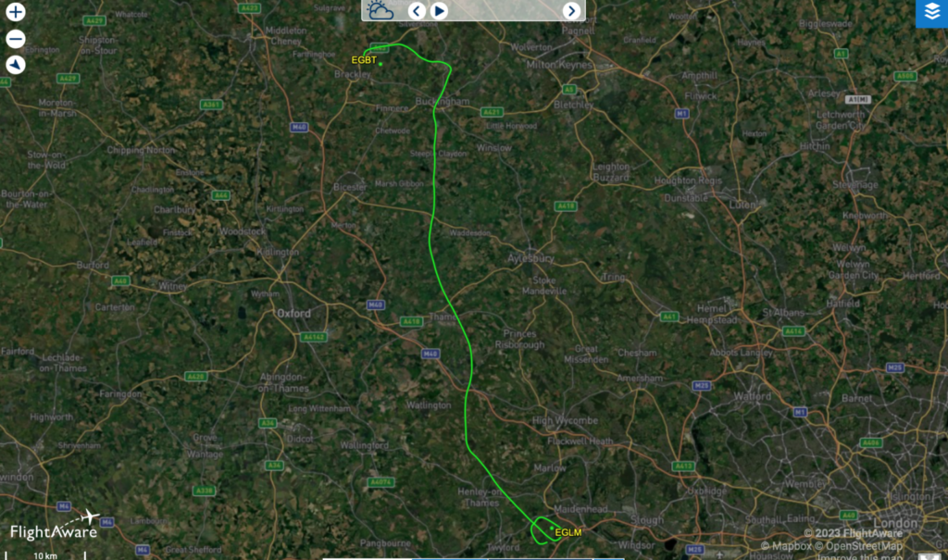This screenshot has width=948, height=560.
Task: Click the Milton Keynes map label
Action: pyautogui.click(x=558, y=65)
